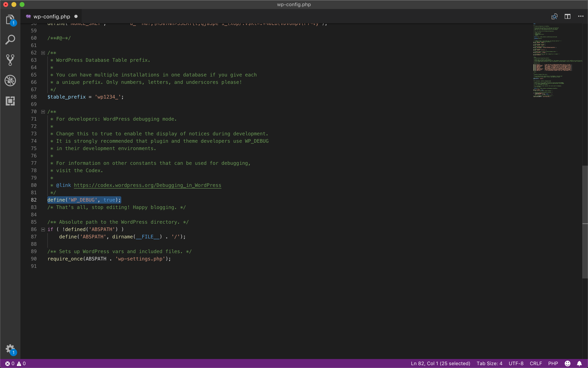Screen dimensions: 588x368
Task: Change language mode via PHP
Action: pyautogui.click(x=553, y=363)
